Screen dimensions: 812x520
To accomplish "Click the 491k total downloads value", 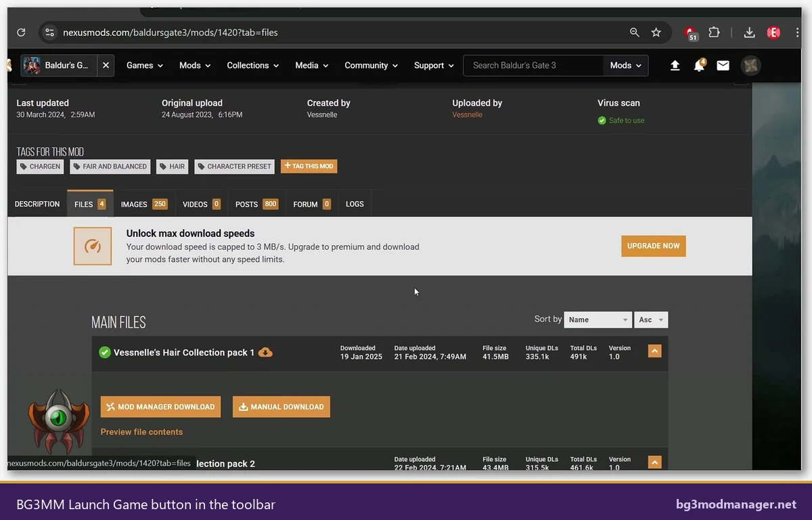I will [579, 357].
